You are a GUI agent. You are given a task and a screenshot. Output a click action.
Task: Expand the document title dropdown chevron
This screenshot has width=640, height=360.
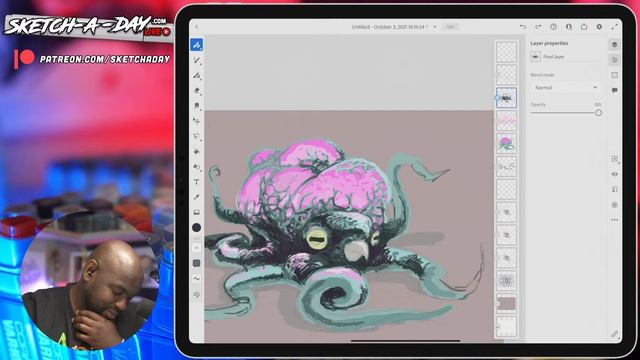(x=435, y=27)
